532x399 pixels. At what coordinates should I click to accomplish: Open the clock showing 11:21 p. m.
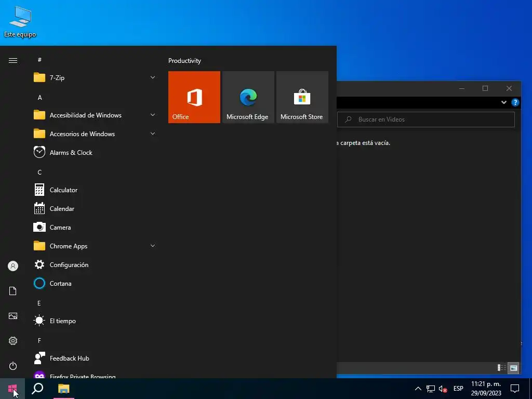(486, 389)
